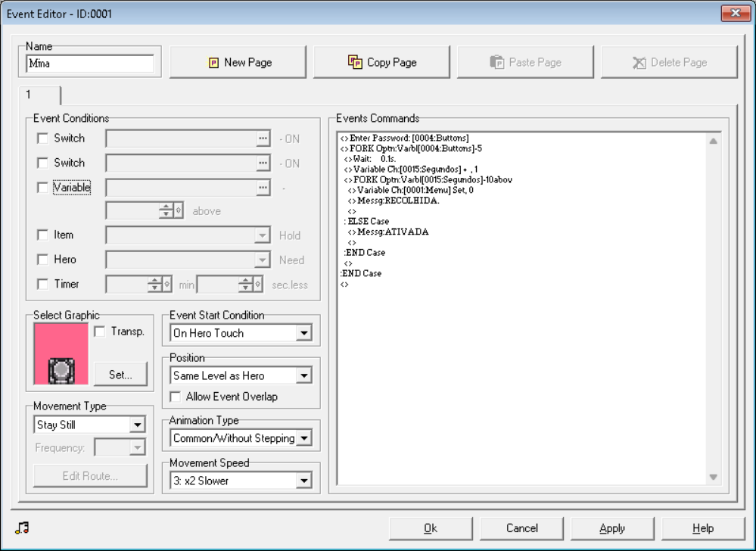756x551 pixels.
Task: Click the Timer seconds stepper
Action: click(x=229, y=285)
